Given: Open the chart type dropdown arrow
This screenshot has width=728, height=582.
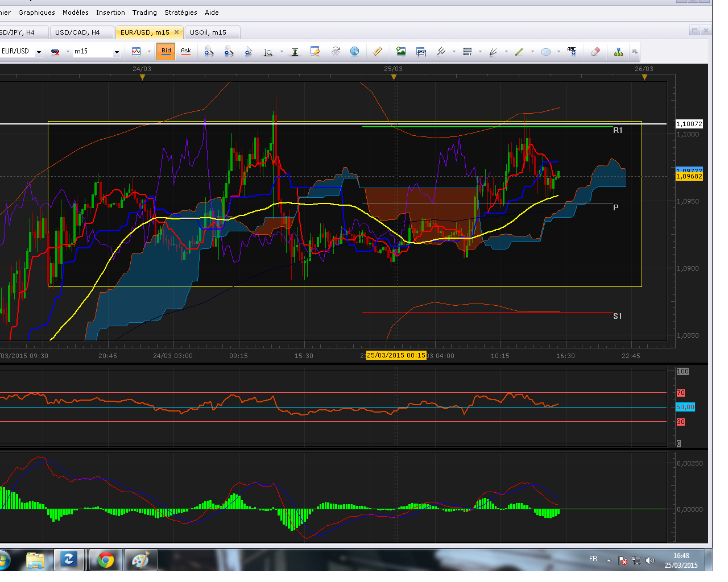Looking at the screenshot, I should tap(149, 52).
